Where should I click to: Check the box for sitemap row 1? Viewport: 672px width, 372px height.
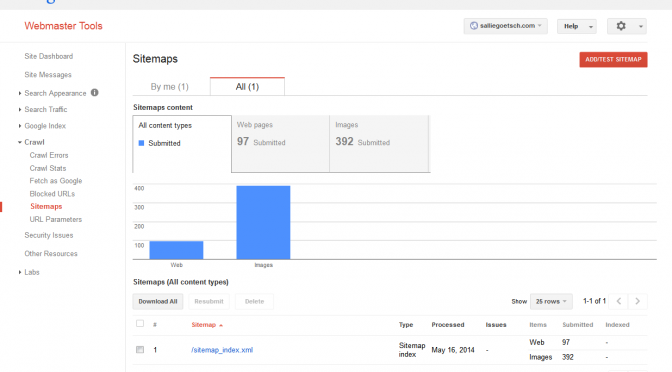140,350
